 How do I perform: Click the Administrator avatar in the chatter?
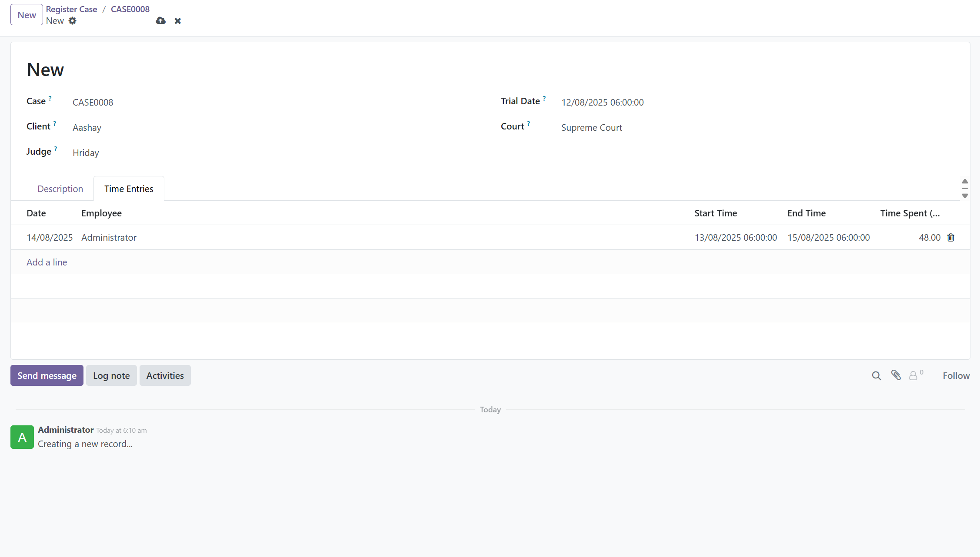pos(22,437)
